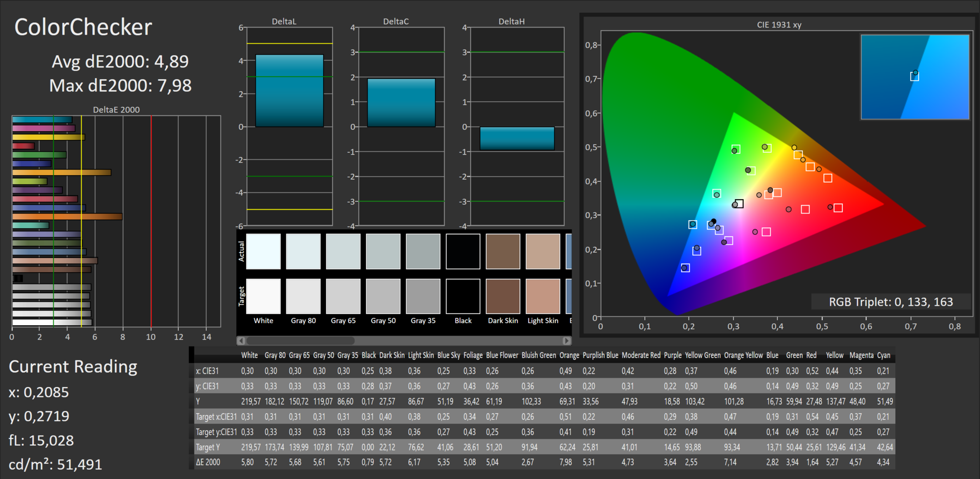
Task: Click the ΔE 2000 value 7,14 under Orange Yellow
Action: coord(730,463)
